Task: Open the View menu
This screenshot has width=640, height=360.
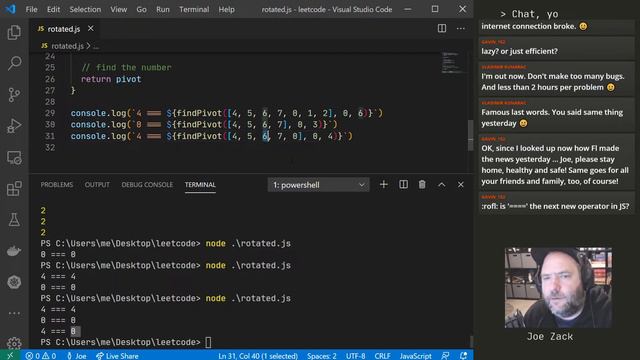Action: (x=118, y=9)
